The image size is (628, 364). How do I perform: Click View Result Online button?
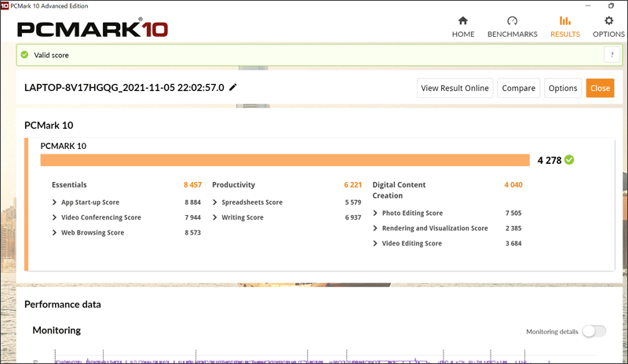(x=455, y=88)
